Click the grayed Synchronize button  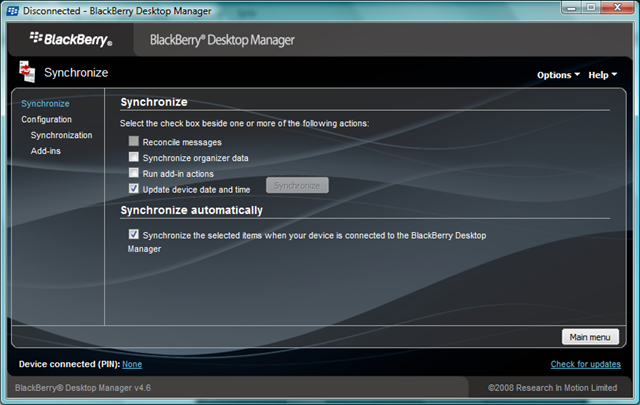point(297,185)
